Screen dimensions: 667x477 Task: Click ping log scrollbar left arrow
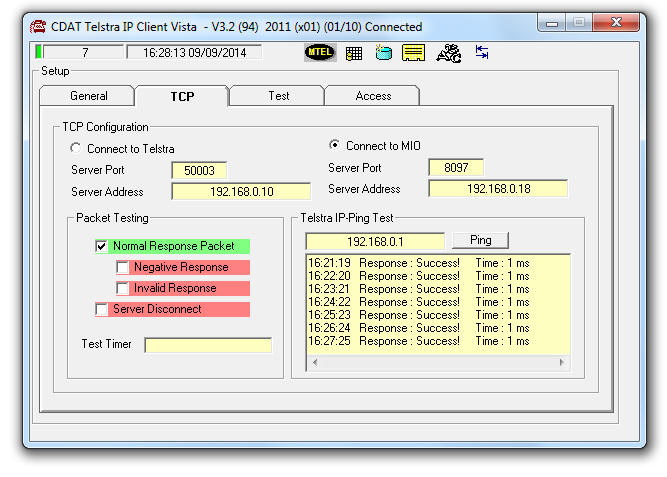tap(315, 363)
